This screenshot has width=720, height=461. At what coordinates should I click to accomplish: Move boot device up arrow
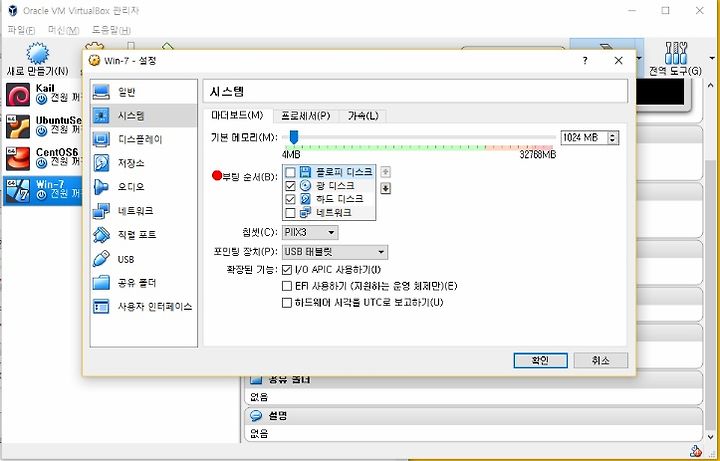coord(386,172)
